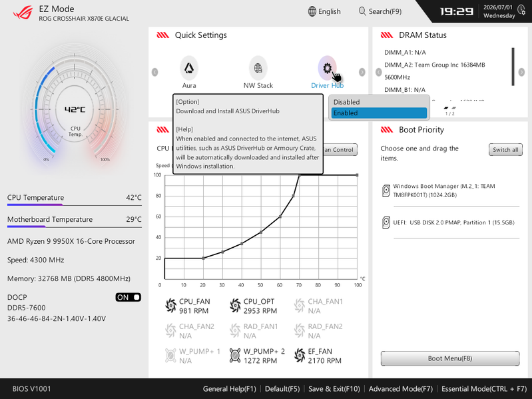Open the English language selector
The image size is (532, 399).
tap(324, 11)
